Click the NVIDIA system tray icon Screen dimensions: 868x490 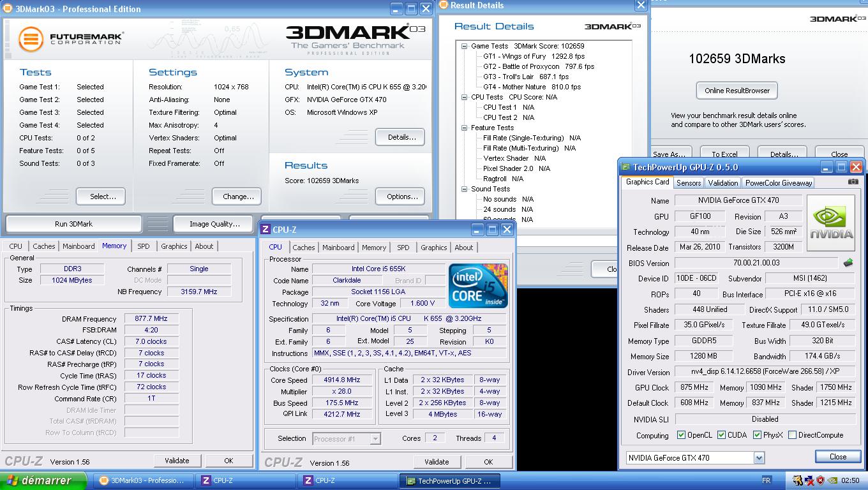click(x=833, y=480)
